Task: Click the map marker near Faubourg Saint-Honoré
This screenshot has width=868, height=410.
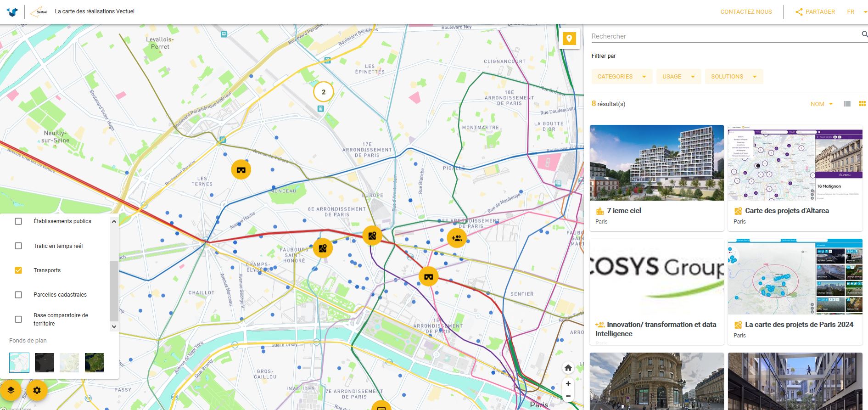Action: 323,248
